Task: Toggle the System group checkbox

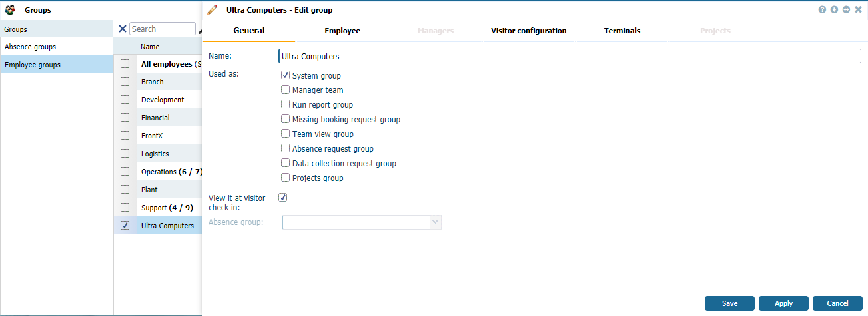Action: (x=285, y=76)
